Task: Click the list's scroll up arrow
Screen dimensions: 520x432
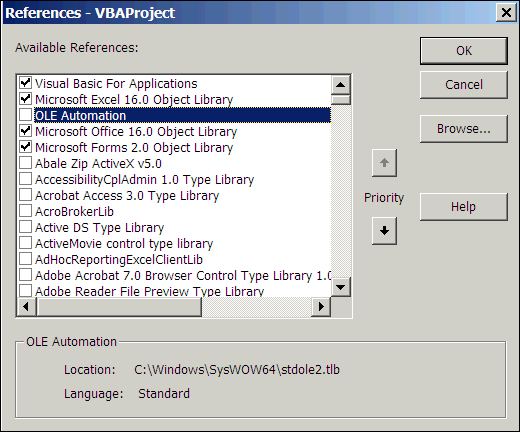Action: tap(341, 85)
